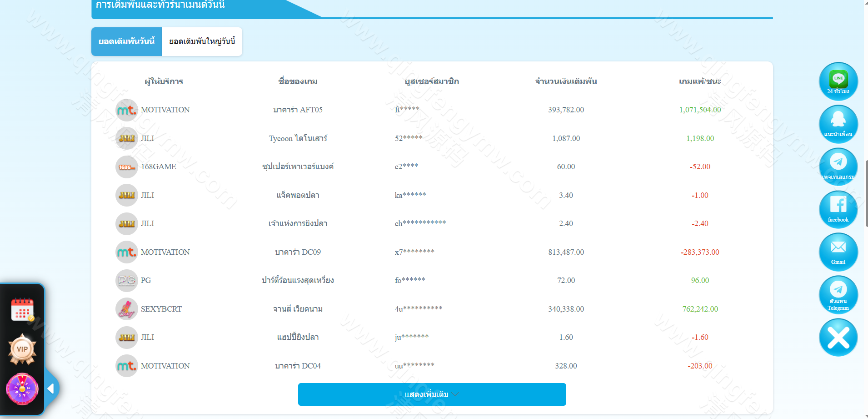Select the ยอดเดิมพันวันนี้ tab
This screenshot has height=419, width=868.
[x=126, y=42]
